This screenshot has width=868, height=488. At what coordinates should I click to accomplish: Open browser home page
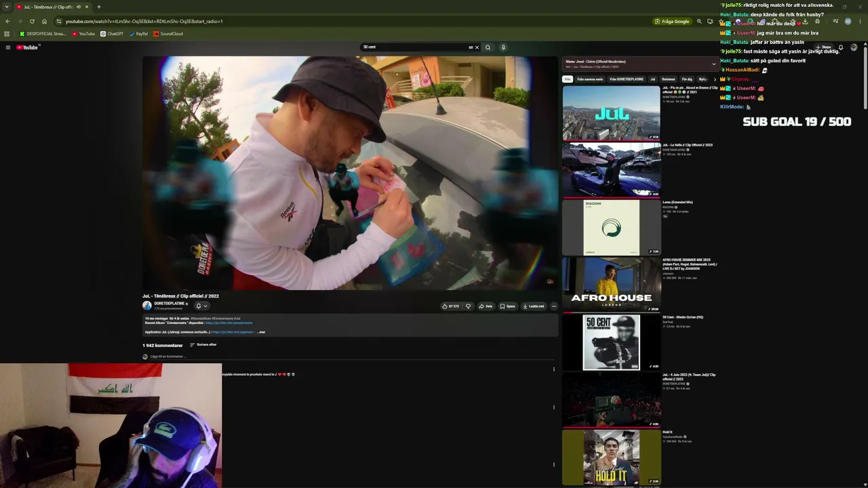click(45, 21)
